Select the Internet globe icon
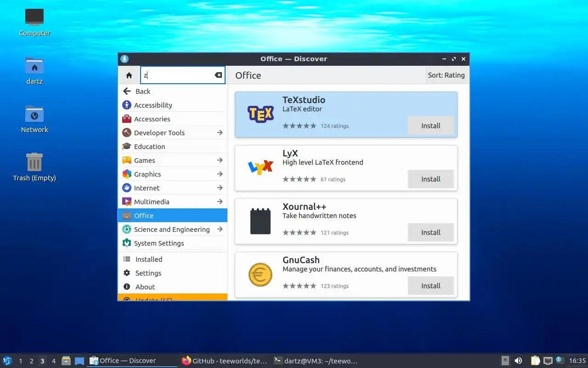 pos(127,188)
